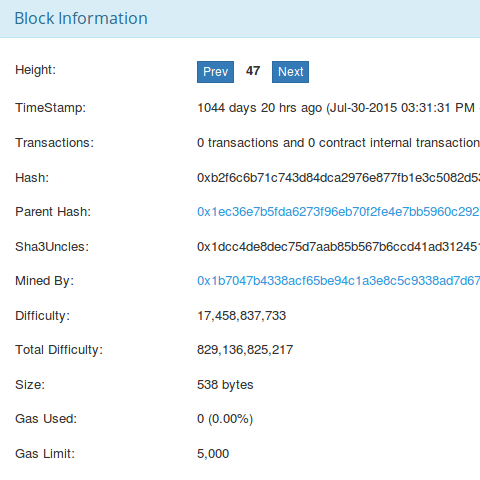Go to next block with Next button
This screenshot has height=480, width=480.
(290, 72)
